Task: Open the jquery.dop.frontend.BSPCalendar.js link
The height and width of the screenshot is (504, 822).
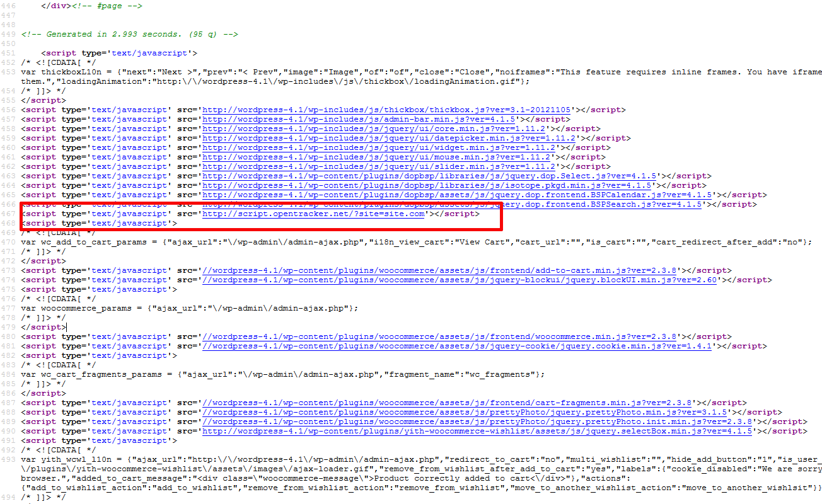Action: coord(458,195)
